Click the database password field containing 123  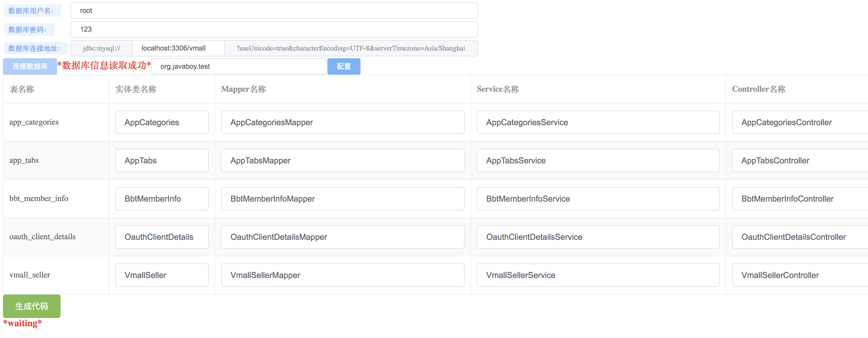274,29
